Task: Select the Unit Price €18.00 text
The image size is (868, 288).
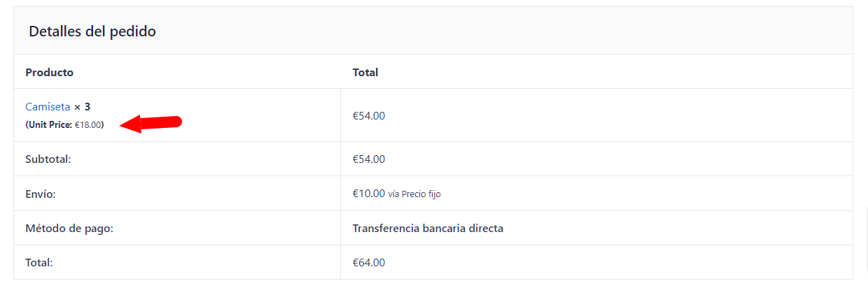Action: point(64,125)
